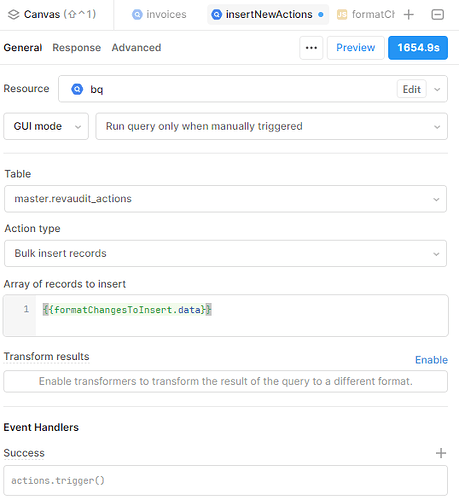Open the GUI mode dropdown

click(x=46, y=126)
